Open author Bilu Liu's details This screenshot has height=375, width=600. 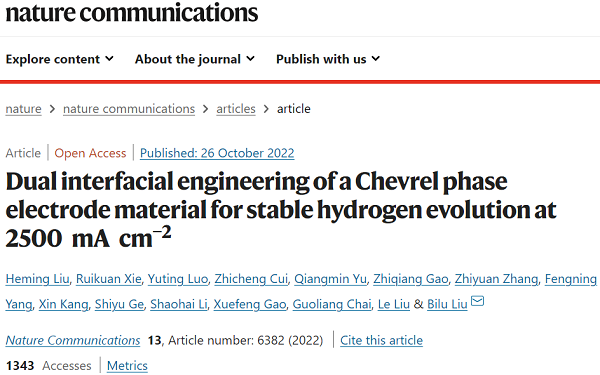(x=447, y=304)
